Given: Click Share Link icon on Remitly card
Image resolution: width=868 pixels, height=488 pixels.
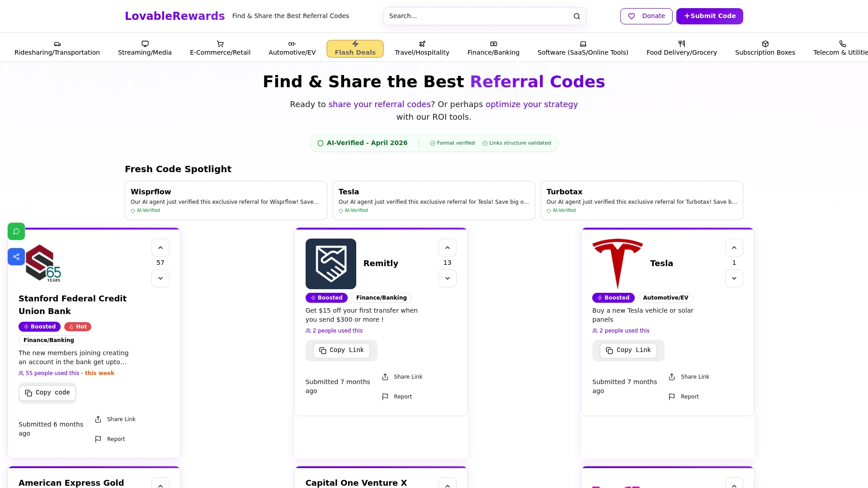Looking at the screenshot, I should [385, 377].
